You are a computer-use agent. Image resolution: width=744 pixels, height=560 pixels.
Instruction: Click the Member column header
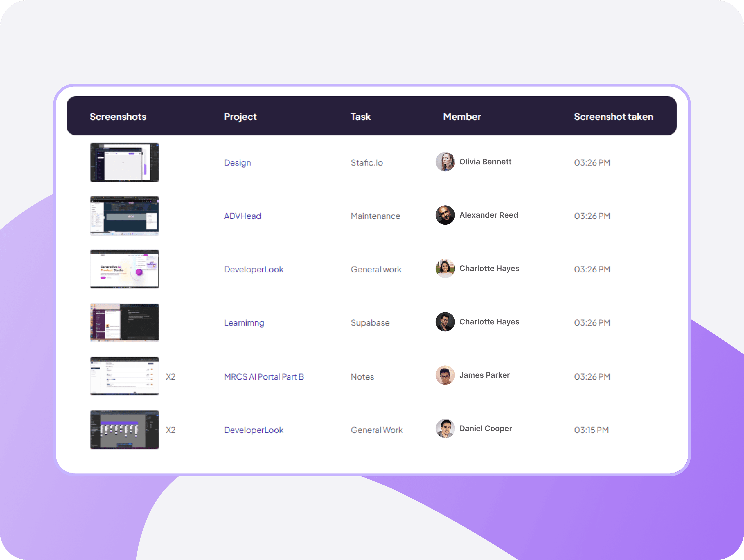(x=462, y=116)
